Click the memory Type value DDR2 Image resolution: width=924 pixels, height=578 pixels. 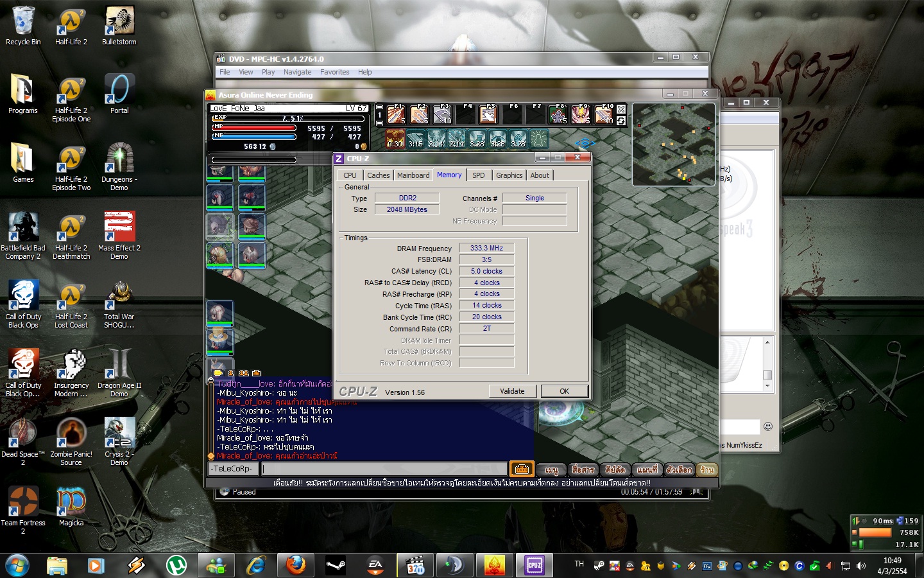(407, 198)
